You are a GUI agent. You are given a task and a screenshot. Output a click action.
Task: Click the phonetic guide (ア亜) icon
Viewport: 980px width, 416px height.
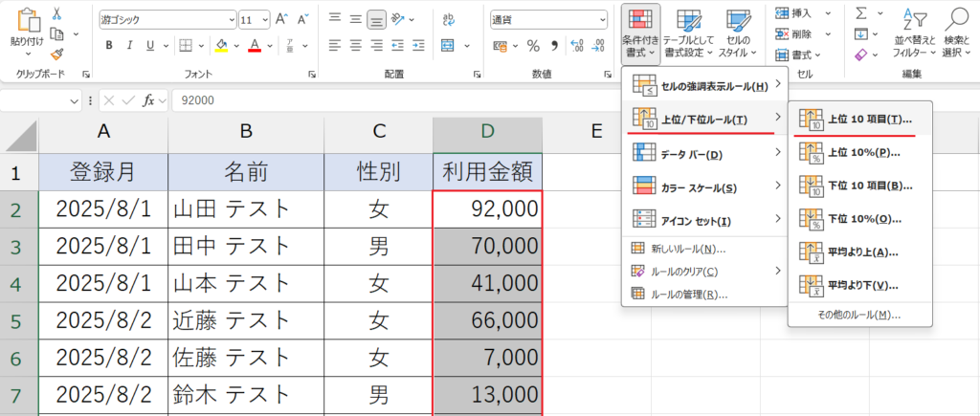pyautogui.click(x=289, y=45)
